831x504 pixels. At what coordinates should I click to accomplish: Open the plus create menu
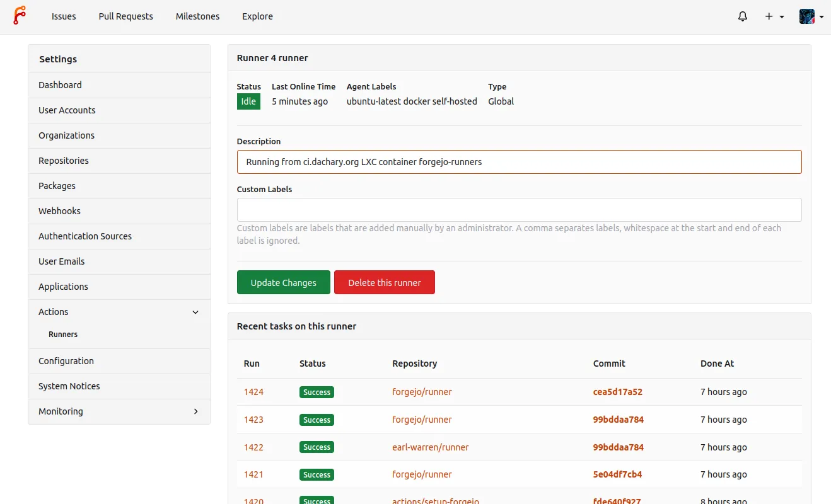774,16
